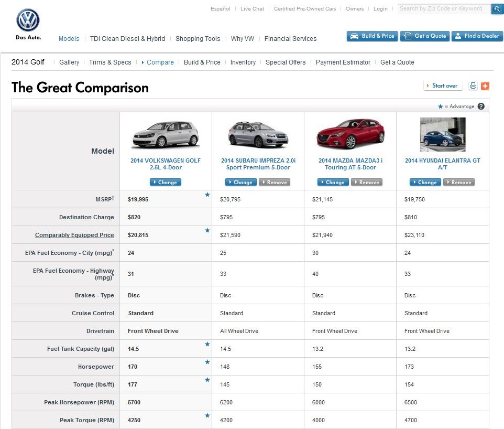Click the orange plus share icon

(x=485, y=85)
